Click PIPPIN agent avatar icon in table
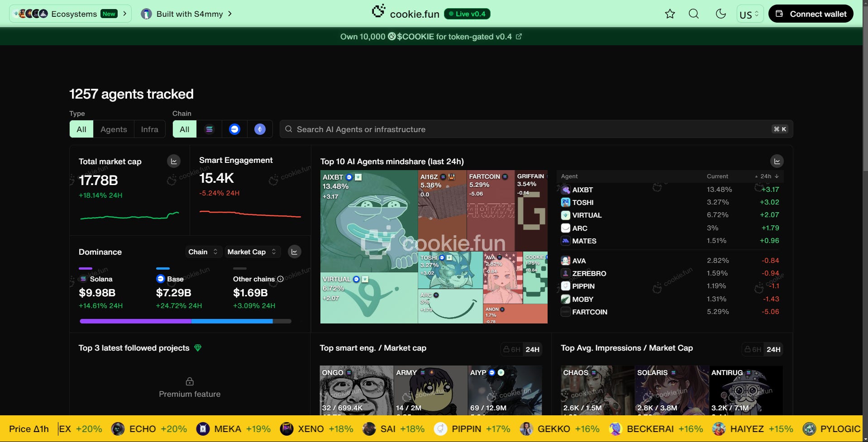 pyautogui.click(x=566, y=286)
